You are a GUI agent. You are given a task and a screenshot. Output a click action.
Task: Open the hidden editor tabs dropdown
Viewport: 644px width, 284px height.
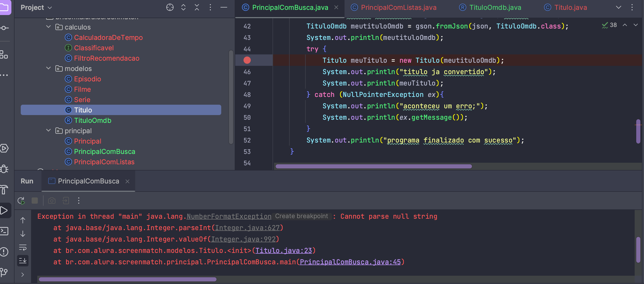(619, 8)
